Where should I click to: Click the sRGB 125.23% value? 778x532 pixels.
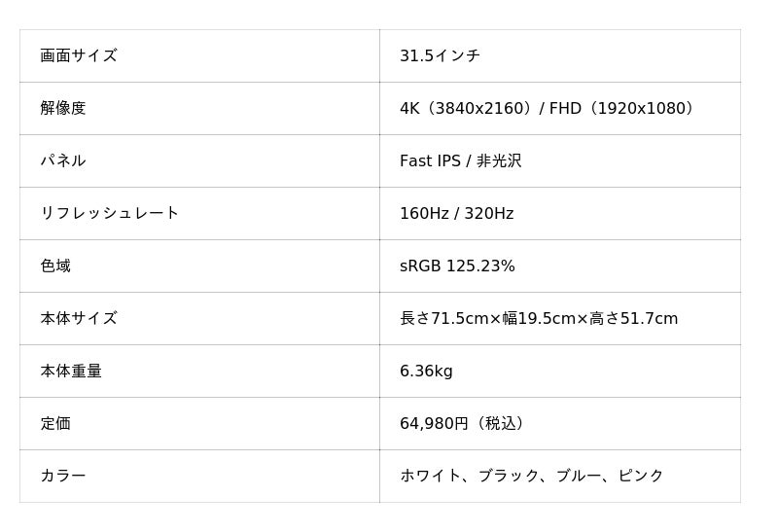[x=457, y=266]
